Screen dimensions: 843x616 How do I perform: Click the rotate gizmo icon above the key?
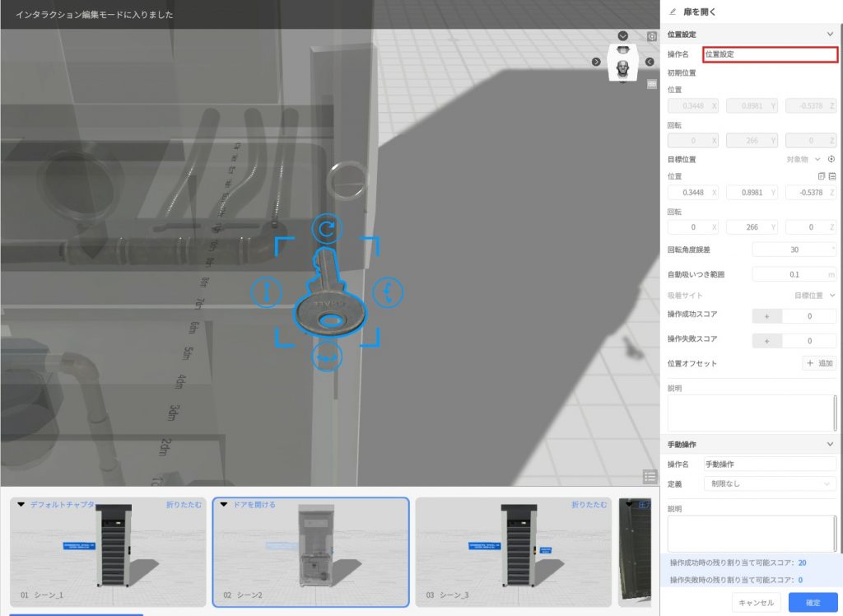(x=327, y=228)
